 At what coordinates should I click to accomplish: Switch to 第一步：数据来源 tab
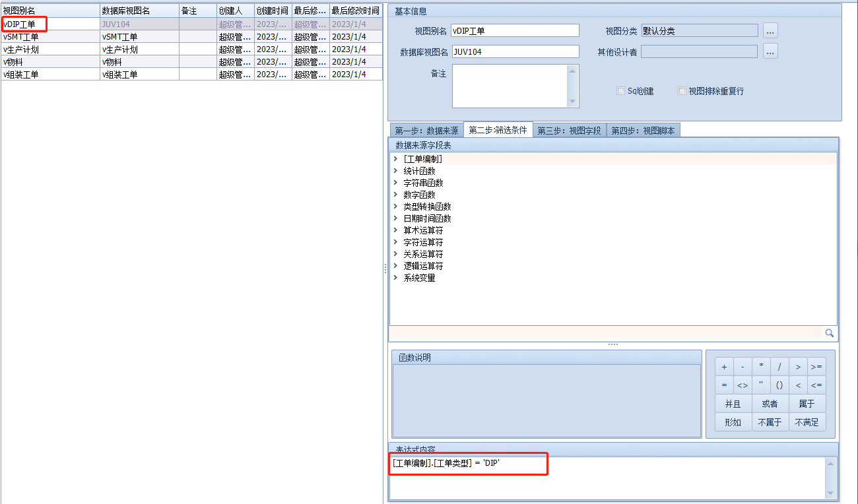click(426, 131)
